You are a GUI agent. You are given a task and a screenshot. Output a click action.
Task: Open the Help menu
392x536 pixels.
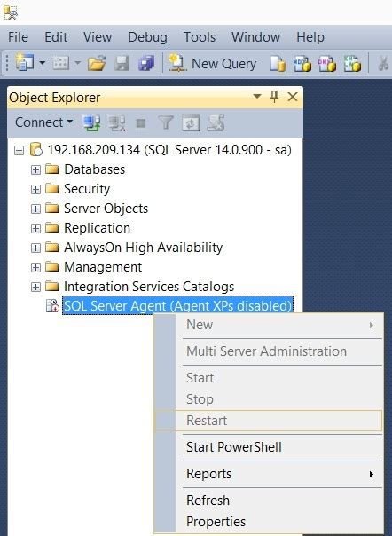pos(310,37)
